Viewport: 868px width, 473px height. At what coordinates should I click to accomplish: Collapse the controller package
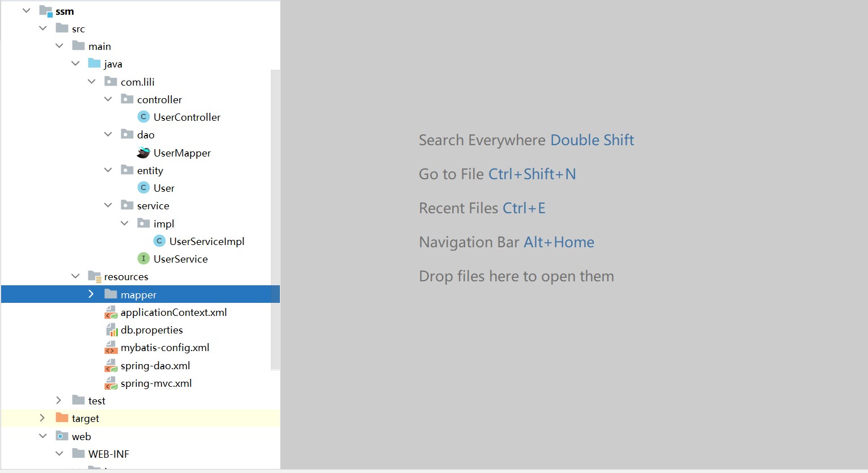(108, 99)
